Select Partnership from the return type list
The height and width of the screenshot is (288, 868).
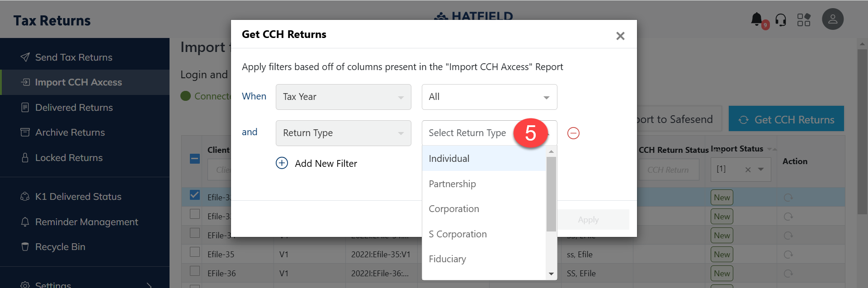point(452,184)
